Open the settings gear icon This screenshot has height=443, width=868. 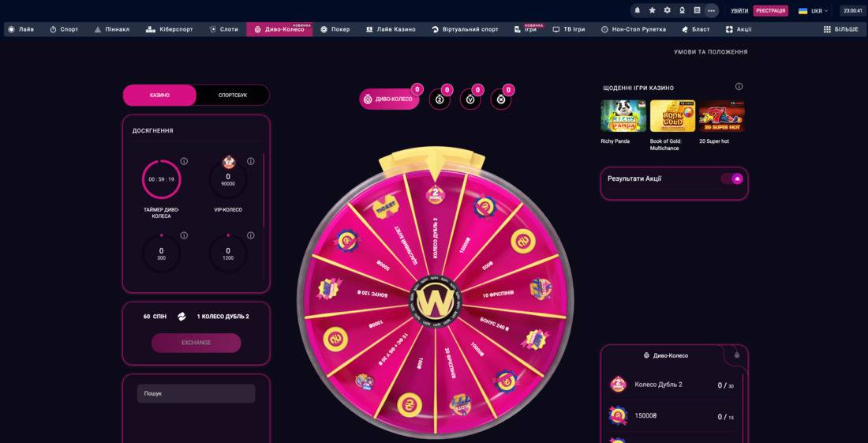tap(667, 10)
